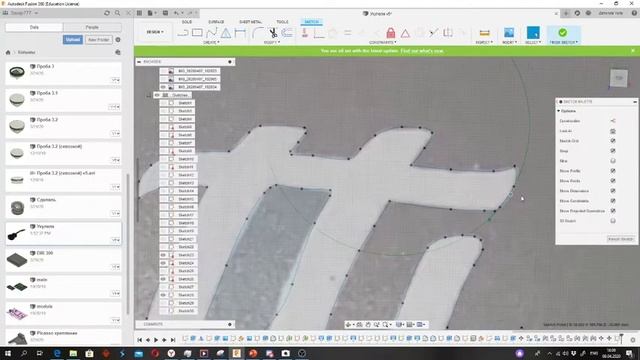Select the Fillet tool in Modify
Image resolution: width=640 pixels, height=360 pixels.
(x=258, y=33)
